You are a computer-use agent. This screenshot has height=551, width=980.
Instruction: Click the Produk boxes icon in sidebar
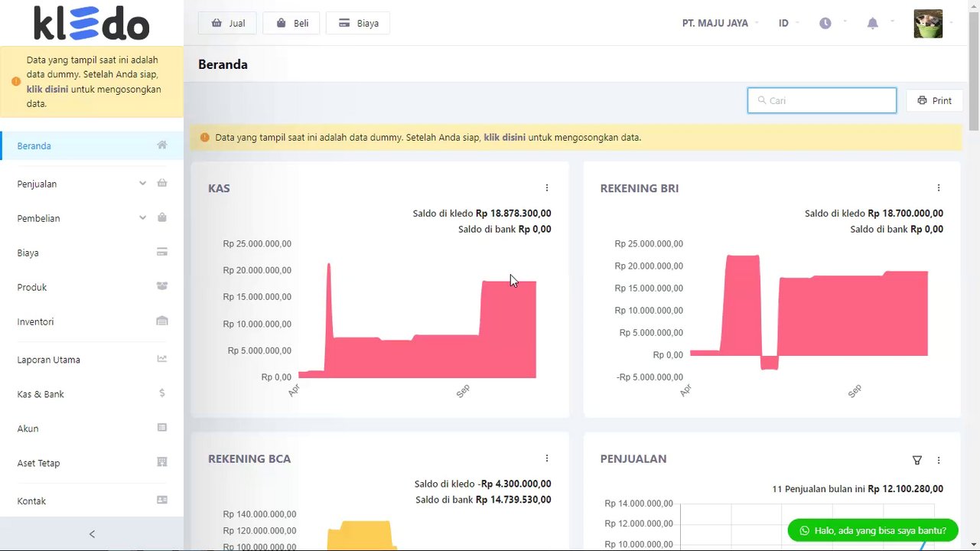pos(162,286)
